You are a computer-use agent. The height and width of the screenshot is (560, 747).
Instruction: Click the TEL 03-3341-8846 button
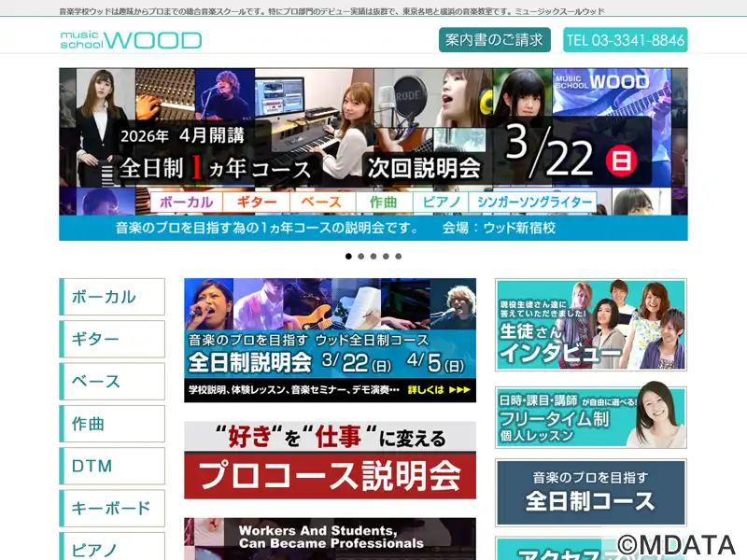point(625,40)
